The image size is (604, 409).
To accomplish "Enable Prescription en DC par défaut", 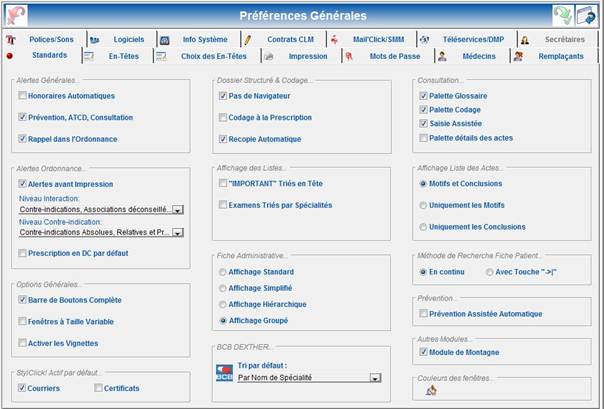I will (x=22, y=253).
